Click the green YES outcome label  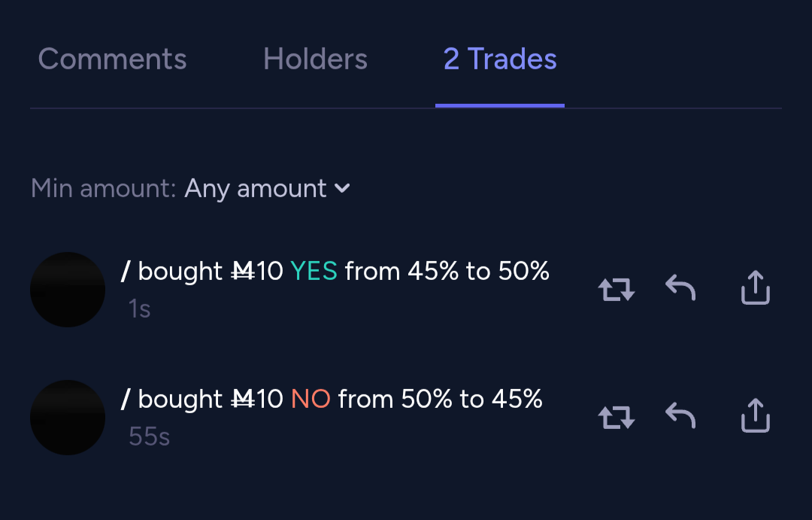tap(314, 271)
